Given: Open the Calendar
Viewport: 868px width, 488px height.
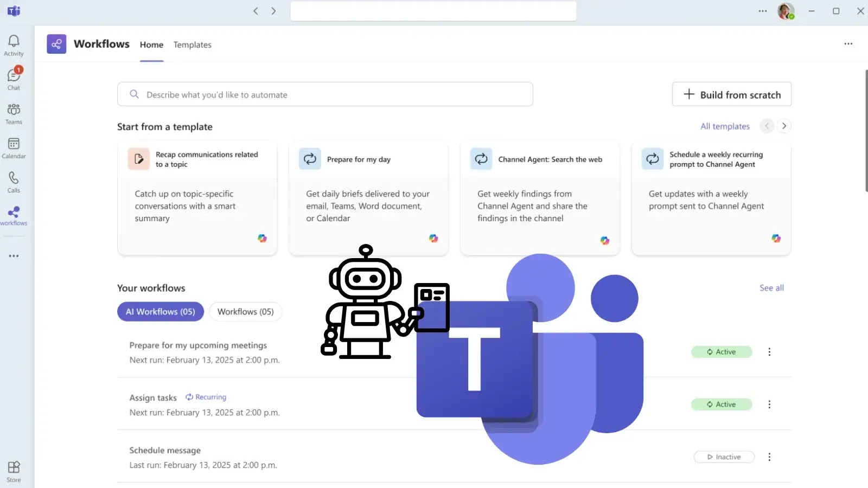Looking at the screenshot, I should point(14,147).
